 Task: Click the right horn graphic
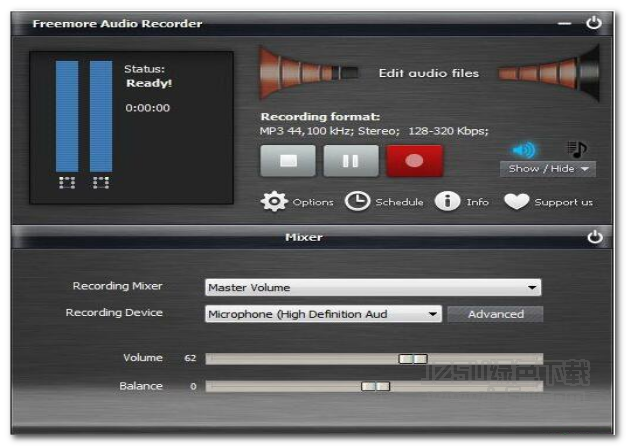(549, 73)
